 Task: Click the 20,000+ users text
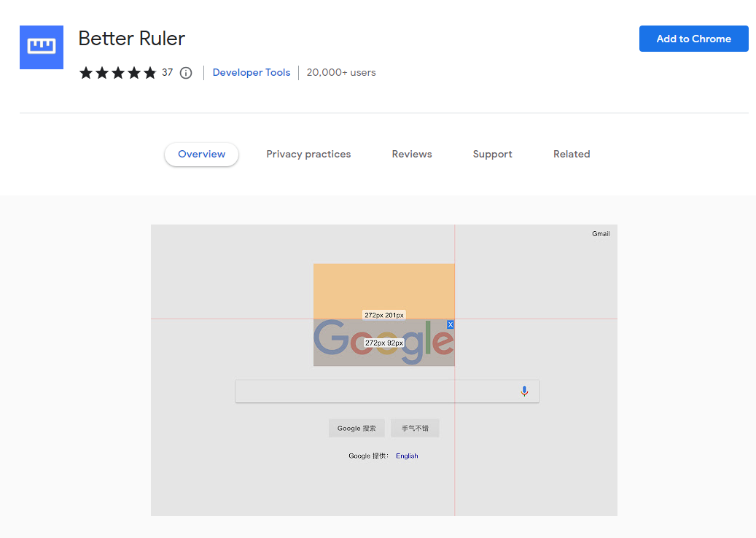click(341, 72)
